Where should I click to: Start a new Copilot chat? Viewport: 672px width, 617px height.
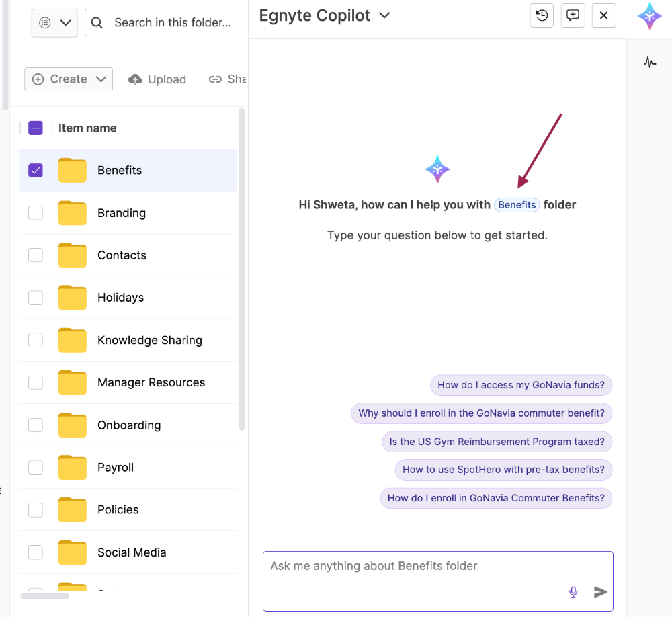click(x=573, y=15)
